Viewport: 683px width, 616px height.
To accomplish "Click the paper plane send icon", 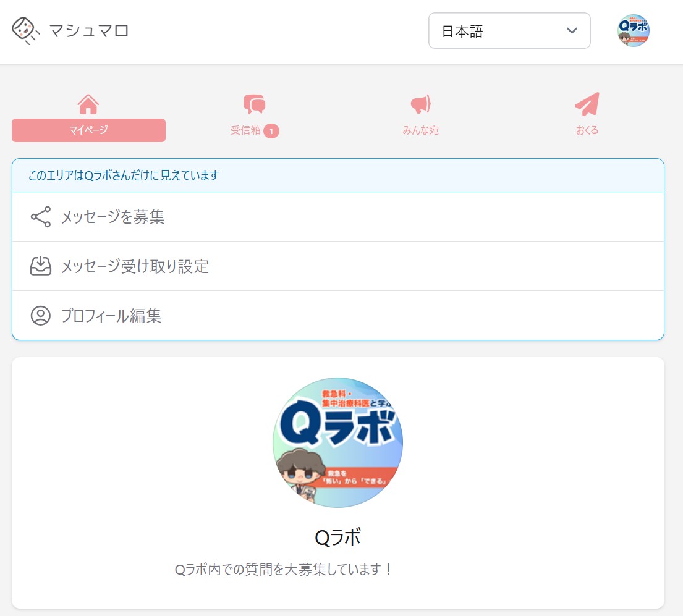I will pyautogui.click(x=587, y=104).
